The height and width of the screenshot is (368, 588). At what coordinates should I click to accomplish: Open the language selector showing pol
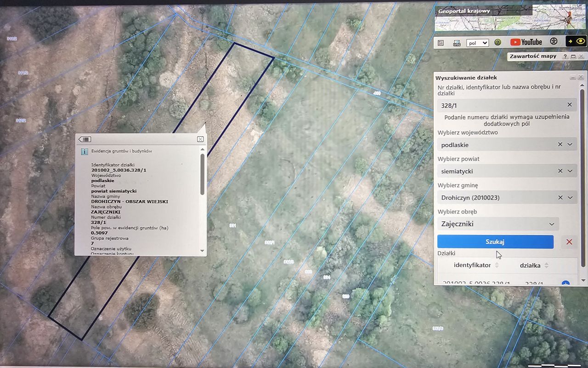pyautogui.click(x=477, y=43)
